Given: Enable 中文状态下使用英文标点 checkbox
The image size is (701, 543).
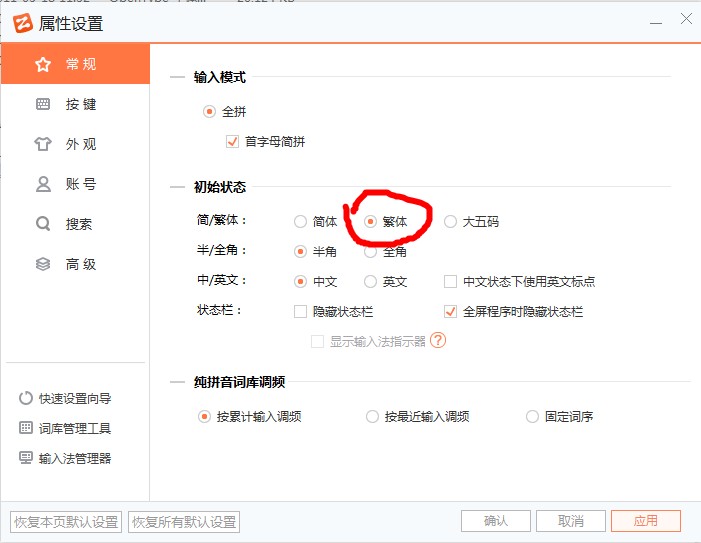Looking at the screenshot, I should pos(450,282).
